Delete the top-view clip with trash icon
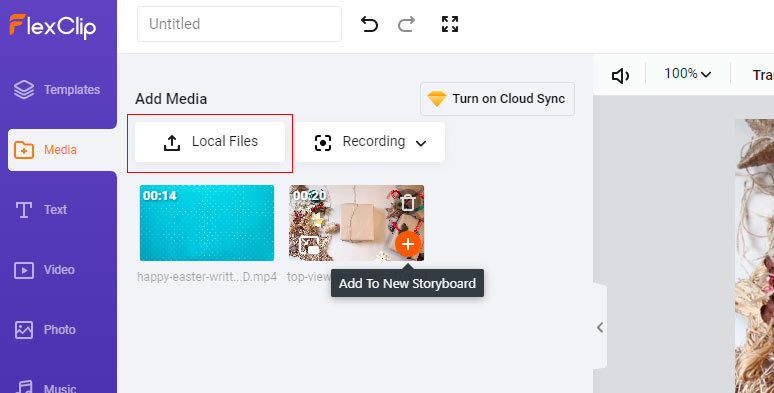 point(407,202)
